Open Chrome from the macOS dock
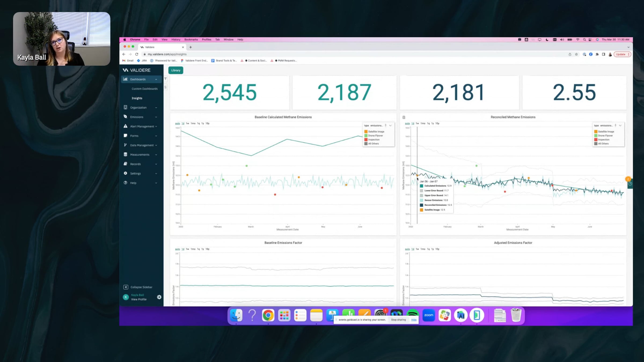Screen dimensions: 644x362 [268, 315]
